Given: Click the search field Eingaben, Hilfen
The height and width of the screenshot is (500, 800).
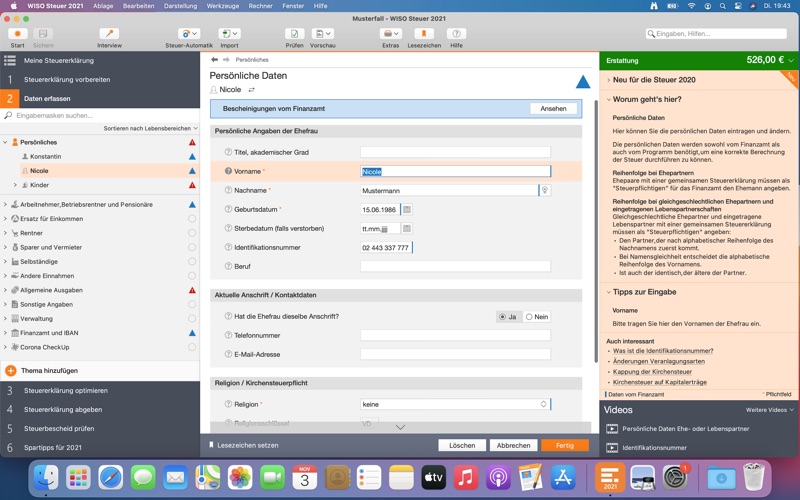Looking at the screenshot, I should click(716, 34).
